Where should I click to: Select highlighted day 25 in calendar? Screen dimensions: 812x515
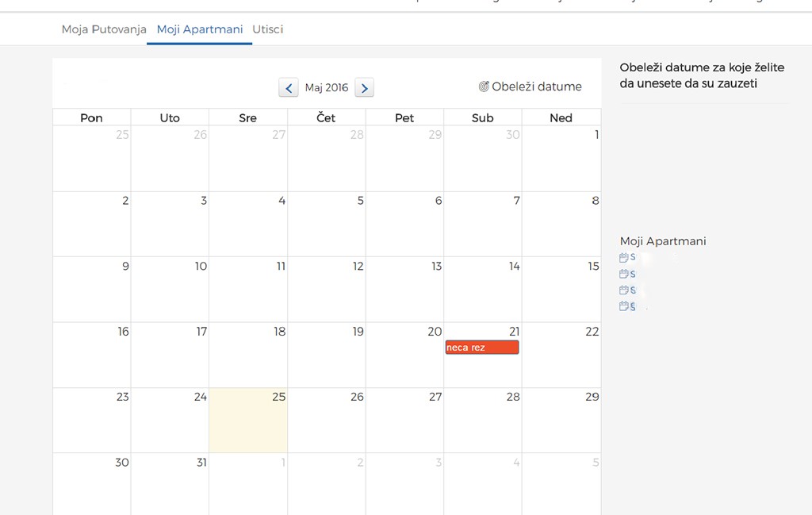coord(248,420)
